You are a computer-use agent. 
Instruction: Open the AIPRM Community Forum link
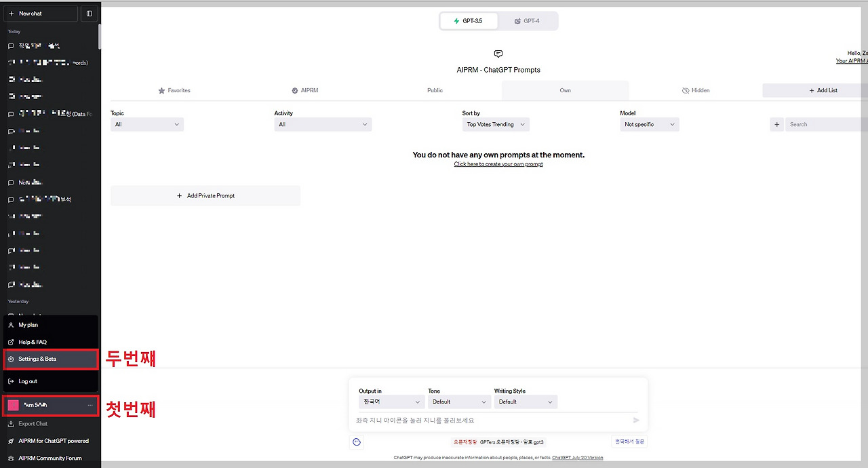(x=51, y=459)
